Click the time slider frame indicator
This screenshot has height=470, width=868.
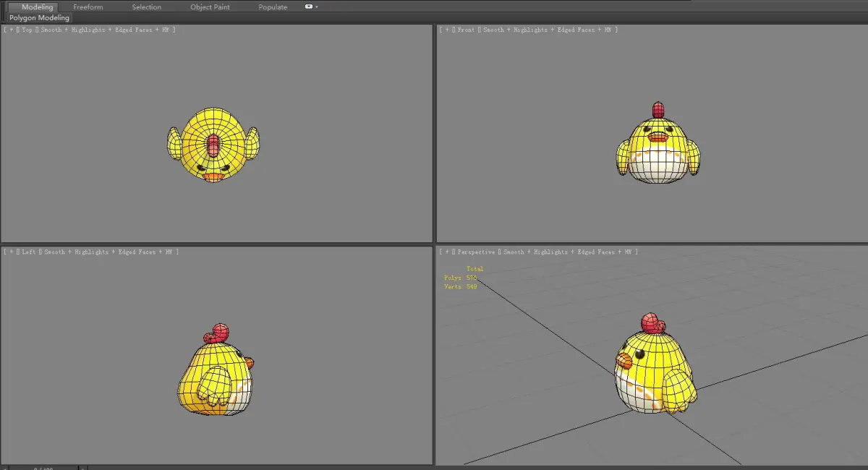tap(45, 468)
